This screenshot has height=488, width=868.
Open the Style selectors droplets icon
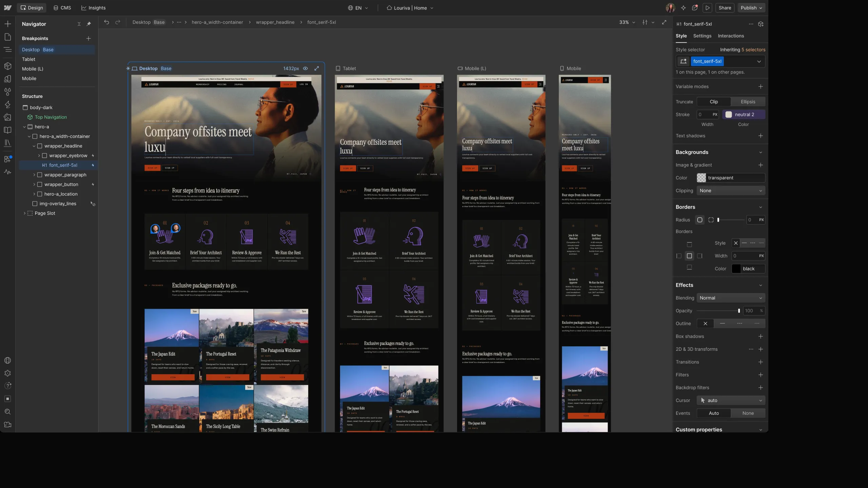[7, 91]
